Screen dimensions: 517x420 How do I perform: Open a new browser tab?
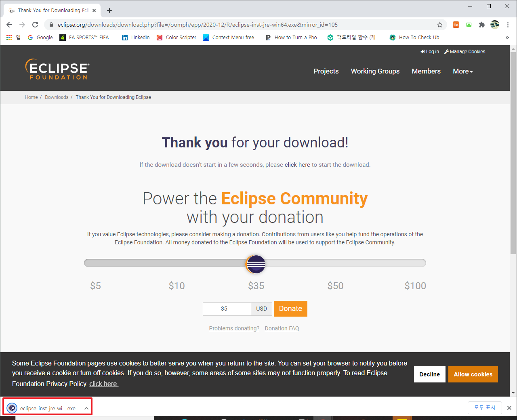(109, 10)
